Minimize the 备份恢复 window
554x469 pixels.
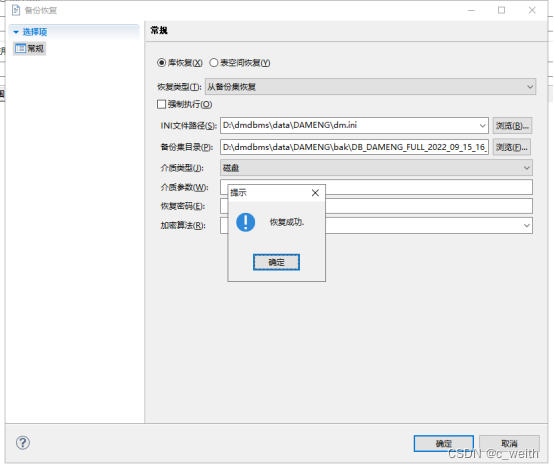pyautogui.click(x=471, y=10)
